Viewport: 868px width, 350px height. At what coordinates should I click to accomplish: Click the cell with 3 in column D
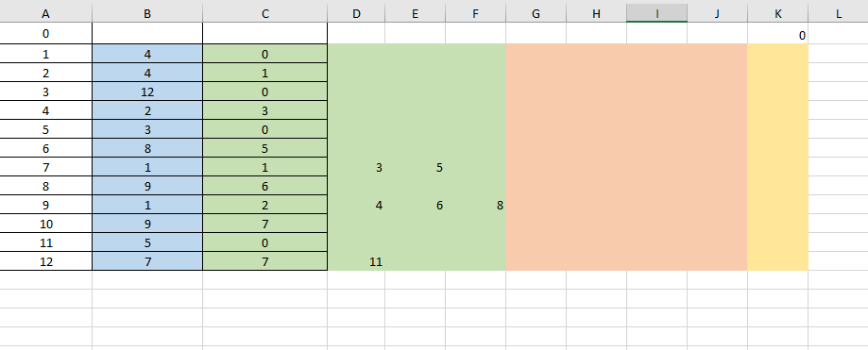pyautogui.click(x=356, y=167)
